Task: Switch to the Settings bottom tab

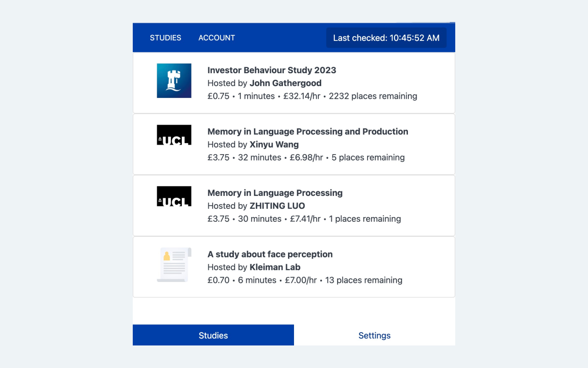Action: pos(374,335)
